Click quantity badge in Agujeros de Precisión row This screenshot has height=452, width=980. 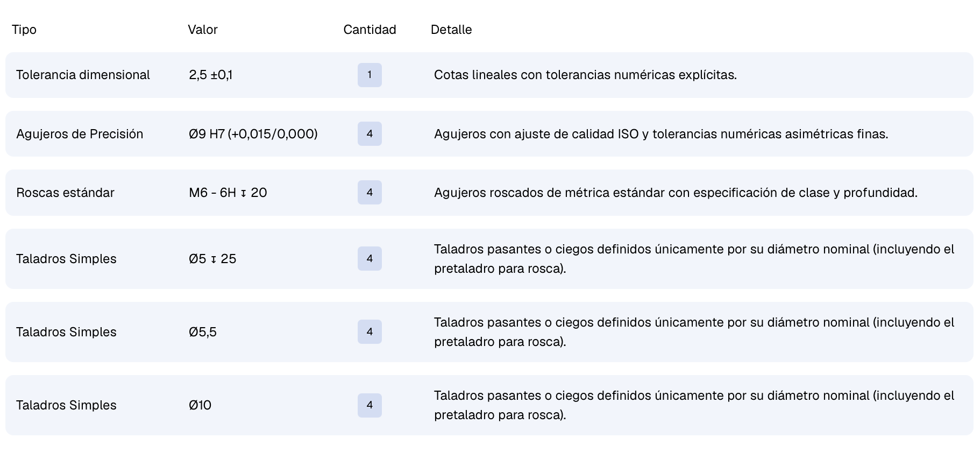pyautogui.click(x=370, y=134)
